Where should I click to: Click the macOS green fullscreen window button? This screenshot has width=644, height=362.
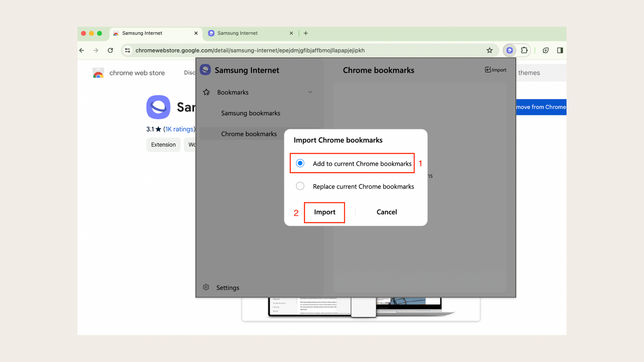[x=100, y=33]
